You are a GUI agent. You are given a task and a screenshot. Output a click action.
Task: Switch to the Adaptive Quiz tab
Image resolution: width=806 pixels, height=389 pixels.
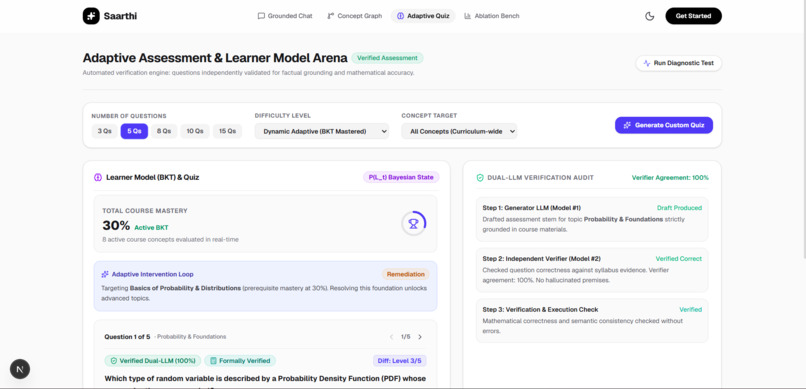[423, 16]
